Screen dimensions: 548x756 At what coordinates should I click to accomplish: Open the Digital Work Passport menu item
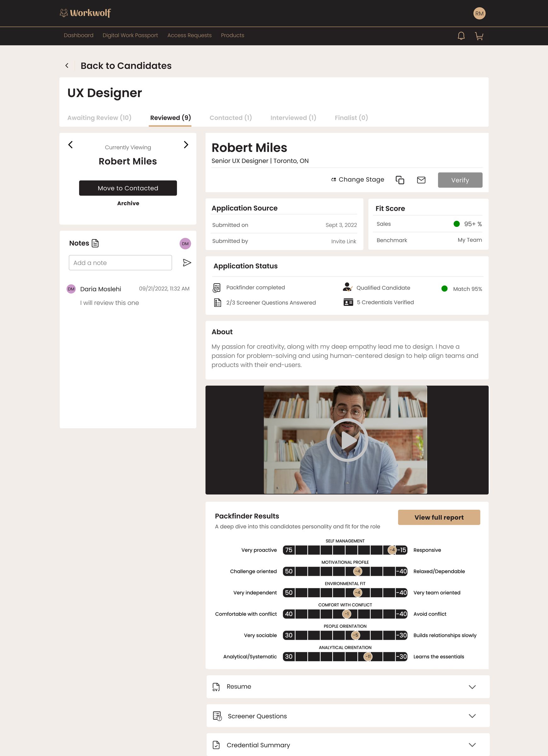(x=130, y=35)
